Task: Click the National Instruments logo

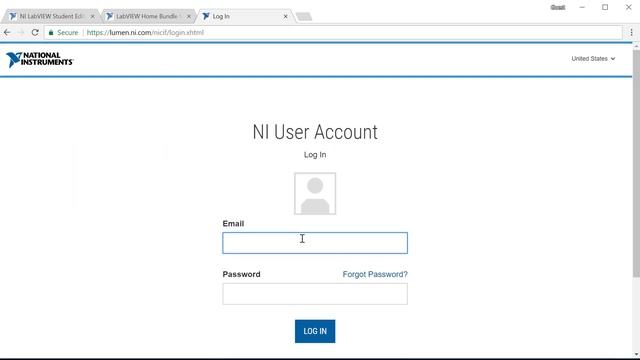Action: pyautogui.click(x=40, y=60)
